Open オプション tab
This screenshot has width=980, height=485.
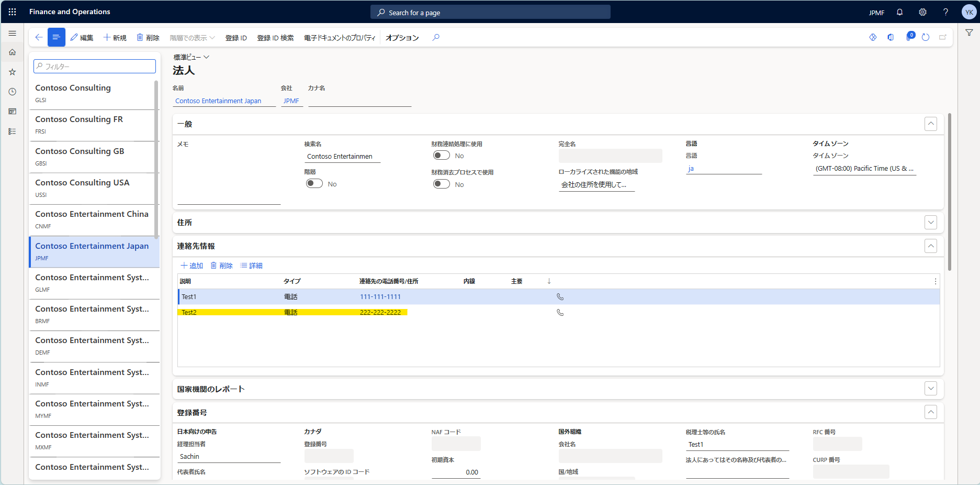402,38
